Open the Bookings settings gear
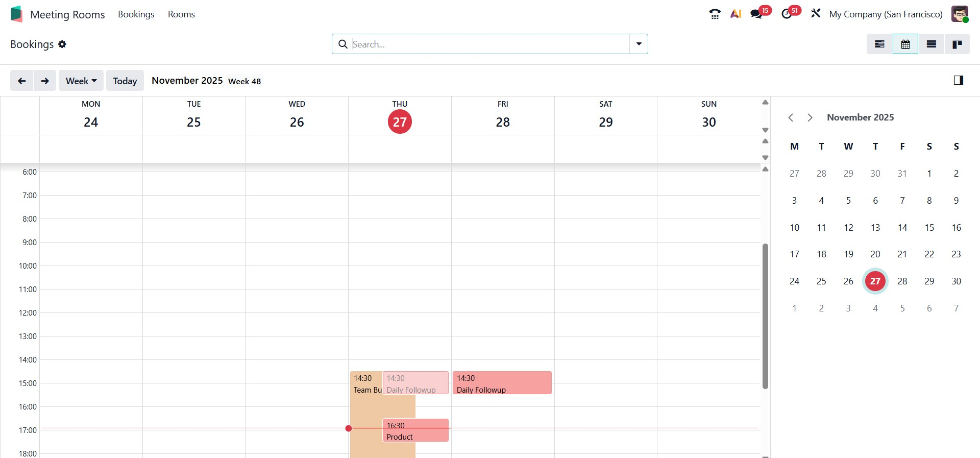980x458 pixels. [62, 44]
